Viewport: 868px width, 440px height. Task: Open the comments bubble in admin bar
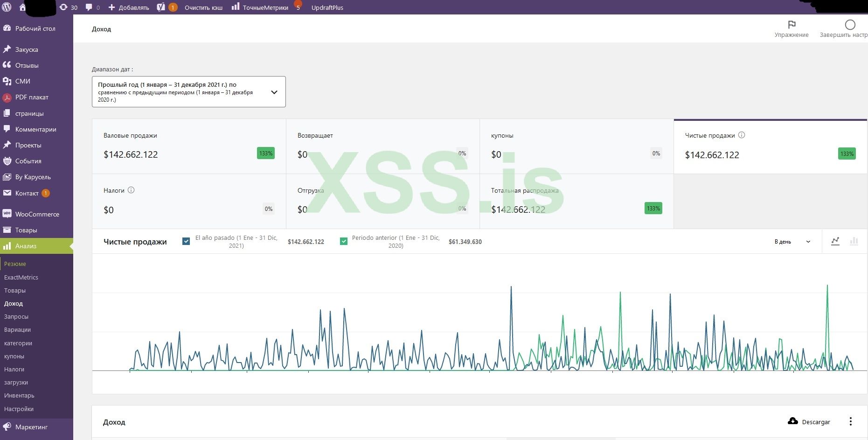[x=92, y=7]
